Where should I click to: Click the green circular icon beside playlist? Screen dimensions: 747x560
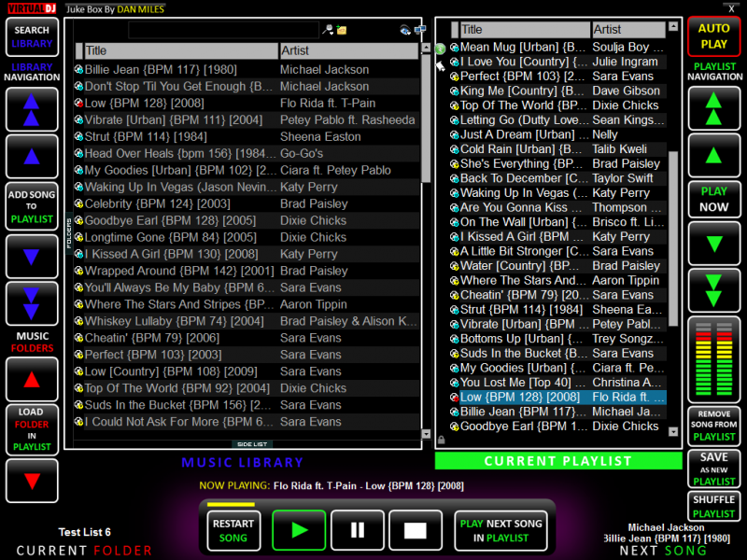click(x=440, y=49)
